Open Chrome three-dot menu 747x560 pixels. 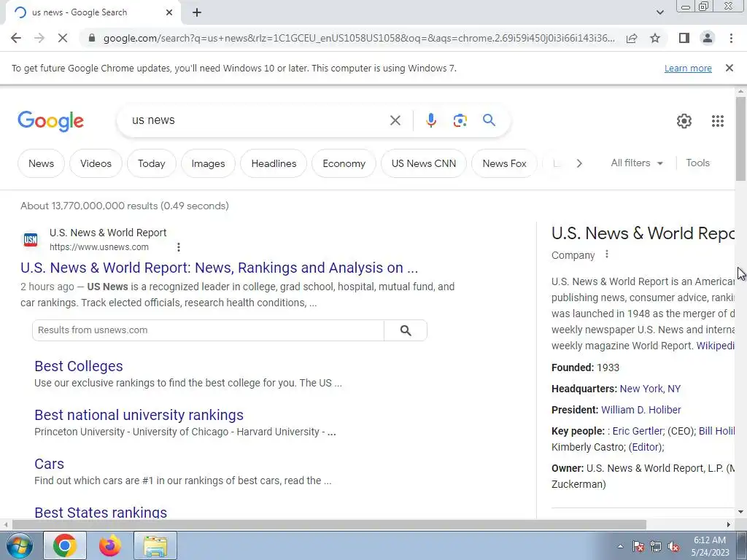coord(731,38)
